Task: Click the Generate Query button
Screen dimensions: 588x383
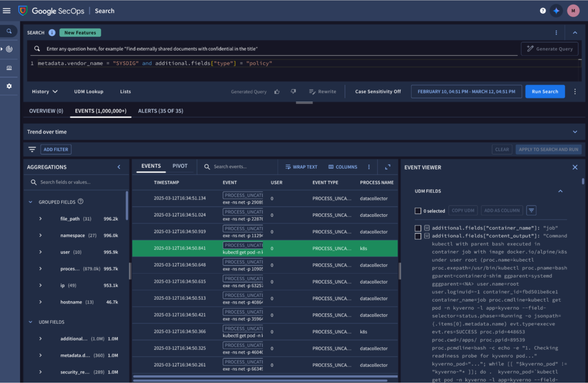Action: click(549, 49)
